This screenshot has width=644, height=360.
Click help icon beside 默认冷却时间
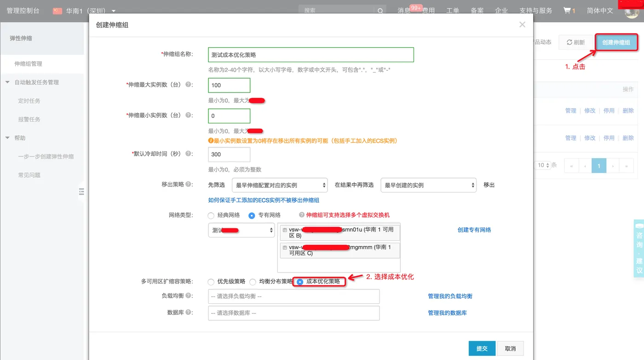click(188, 154)
